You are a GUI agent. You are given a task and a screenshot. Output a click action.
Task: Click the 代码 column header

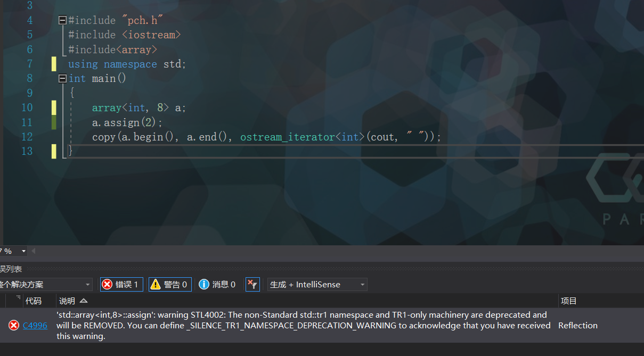[x=35, y=301]
